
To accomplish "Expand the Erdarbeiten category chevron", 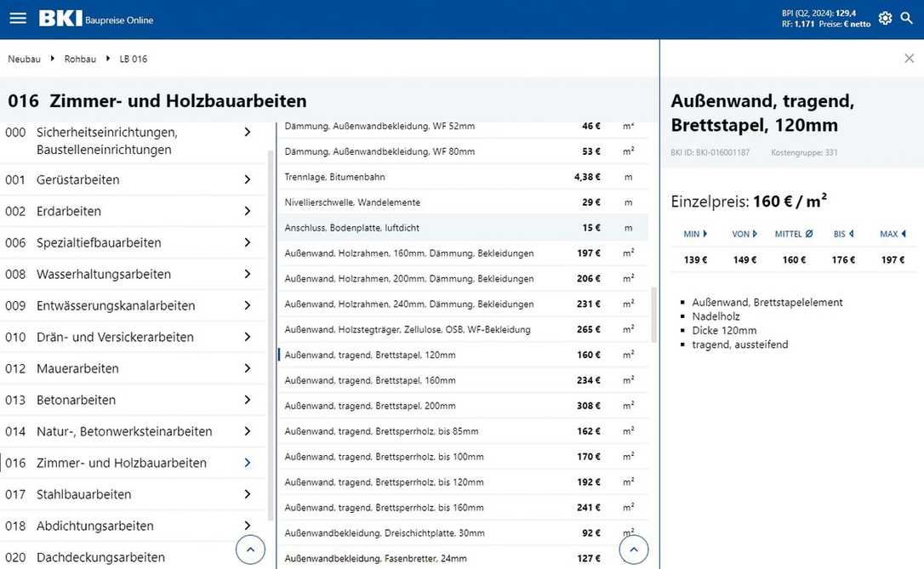I will pyautogui.click(x=247, y=211).
